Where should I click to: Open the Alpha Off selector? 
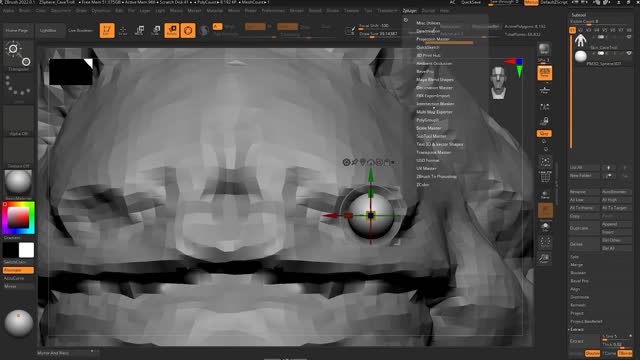(x=18, y=120)
